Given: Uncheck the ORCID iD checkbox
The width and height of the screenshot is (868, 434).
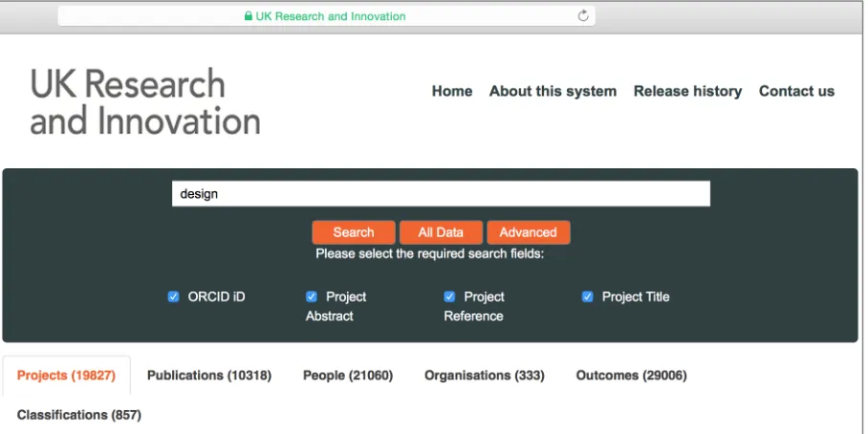Looking at the screenshot, I should click(x=173, y=296).
